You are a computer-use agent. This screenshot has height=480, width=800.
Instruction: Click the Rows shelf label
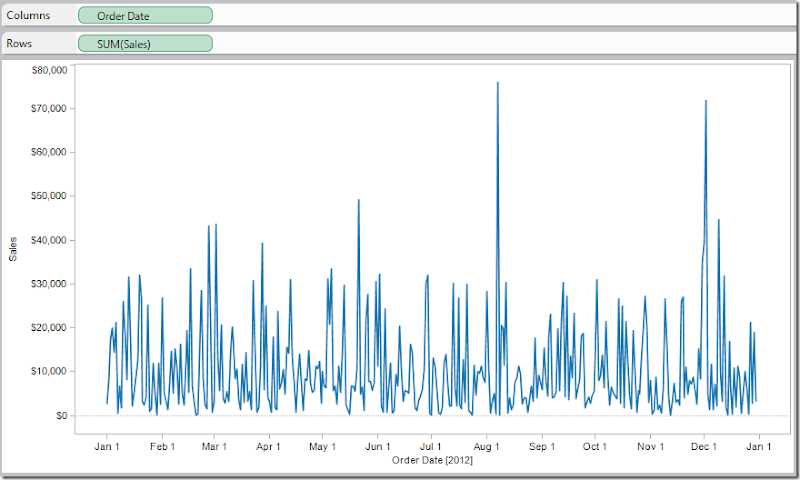19,44
